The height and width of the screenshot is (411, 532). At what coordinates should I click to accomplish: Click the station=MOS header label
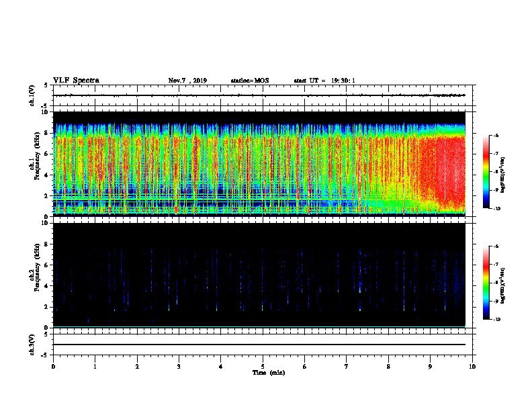250,81
